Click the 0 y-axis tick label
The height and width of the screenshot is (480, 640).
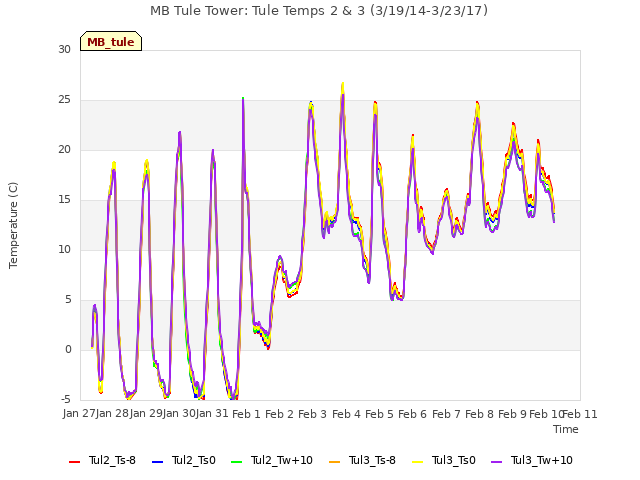pyautogui.click(x=68, y=349)
